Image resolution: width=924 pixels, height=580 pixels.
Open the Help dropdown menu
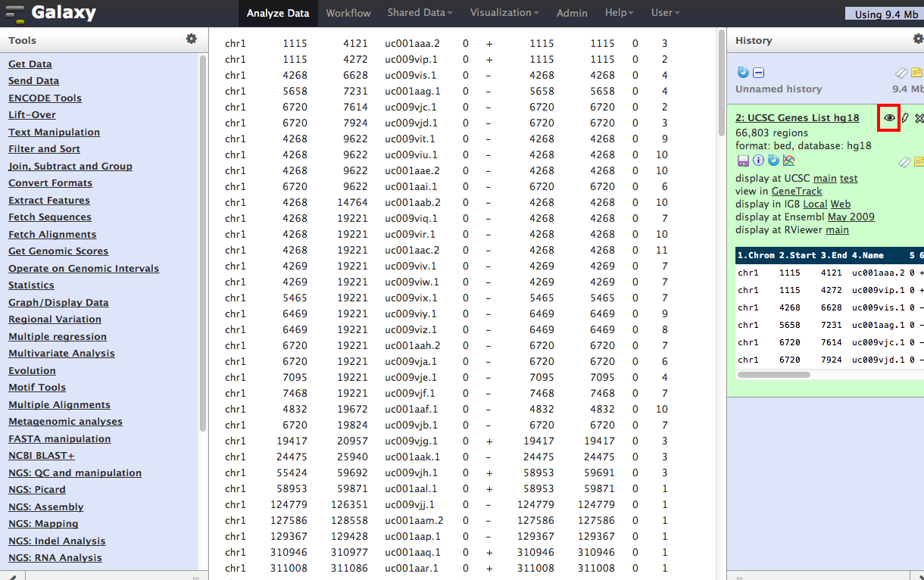[620, 13]
